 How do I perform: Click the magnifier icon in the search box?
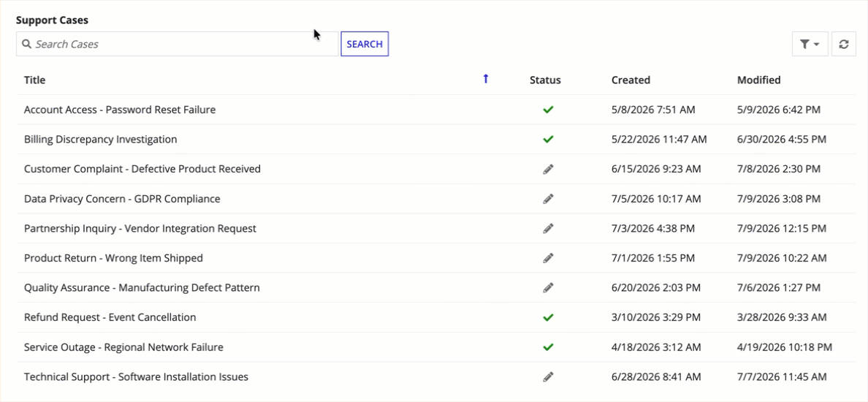[x=26, y=45]
